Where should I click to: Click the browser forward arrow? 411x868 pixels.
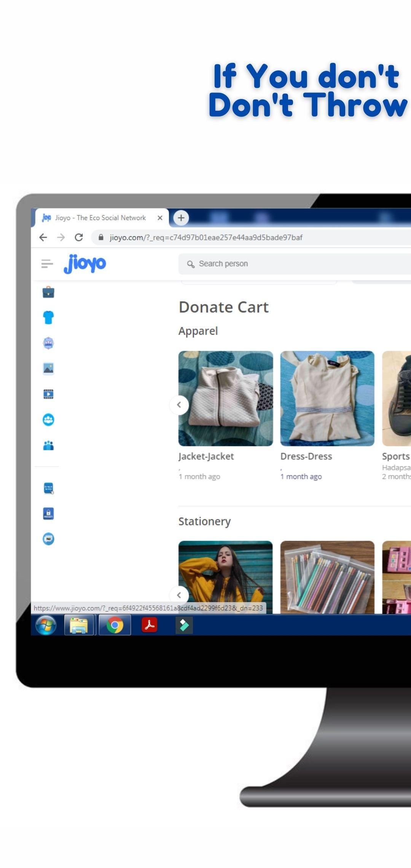(61, 238)
